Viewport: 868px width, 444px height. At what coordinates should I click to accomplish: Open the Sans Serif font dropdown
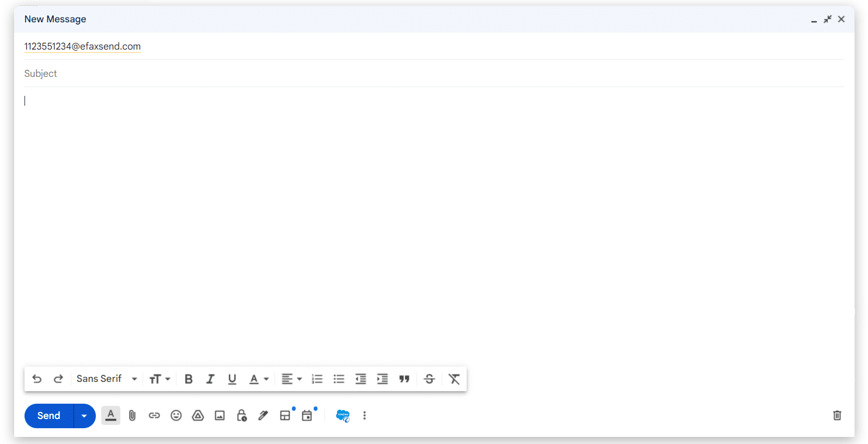coord(107,379)
